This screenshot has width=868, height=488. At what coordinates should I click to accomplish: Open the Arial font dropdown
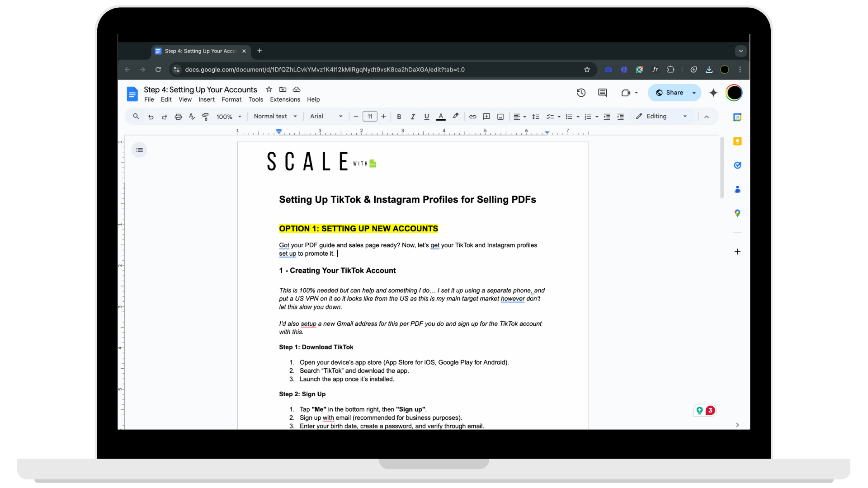(x=326, y=117)
